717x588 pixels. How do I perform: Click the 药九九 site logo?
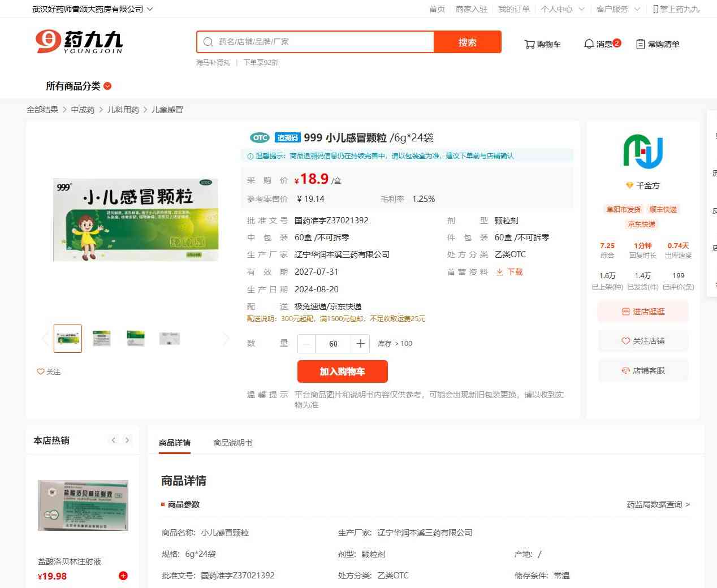point(79,42)
